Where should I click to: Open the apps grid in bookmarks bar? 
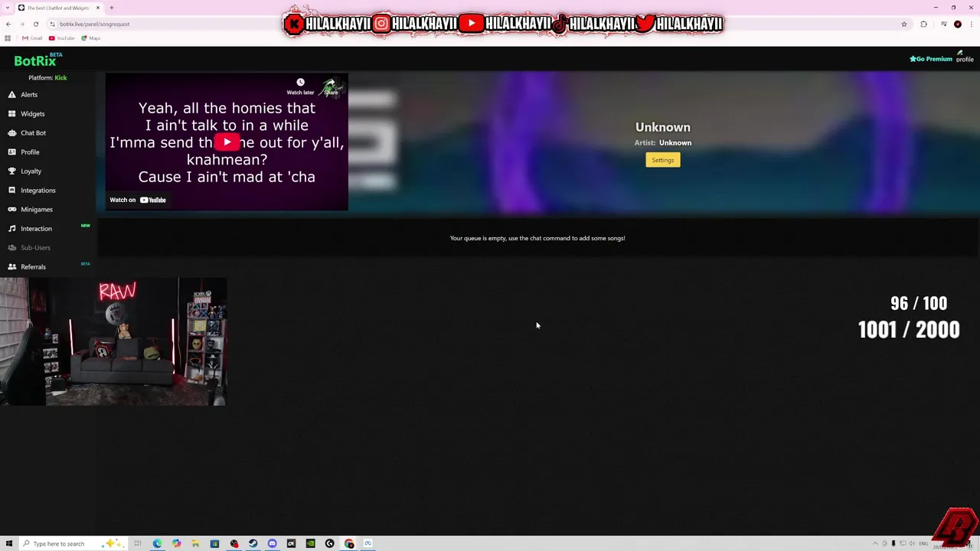pyautogui.click(x=8, y=38)
